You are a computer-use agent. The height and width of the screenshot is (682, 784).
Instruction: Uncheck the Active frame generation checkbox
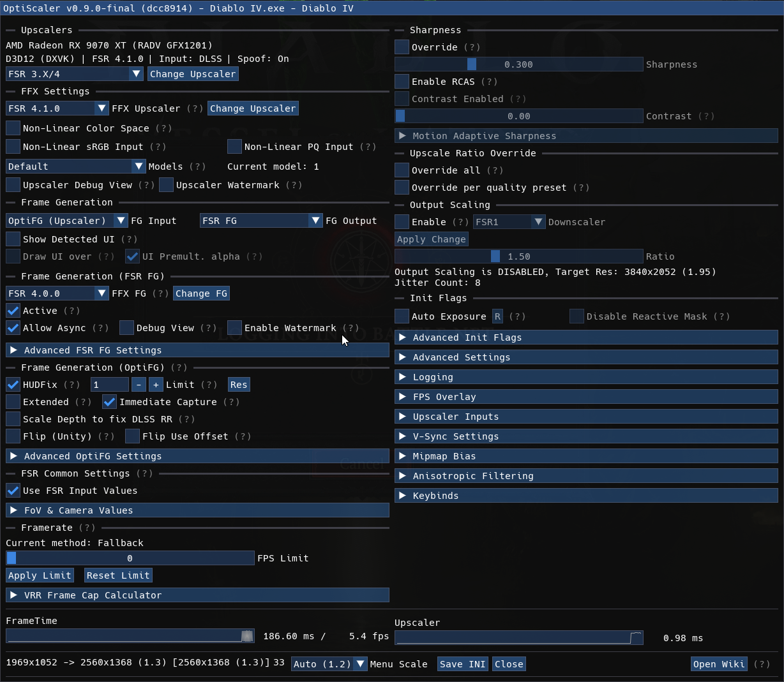coord(13,311)
